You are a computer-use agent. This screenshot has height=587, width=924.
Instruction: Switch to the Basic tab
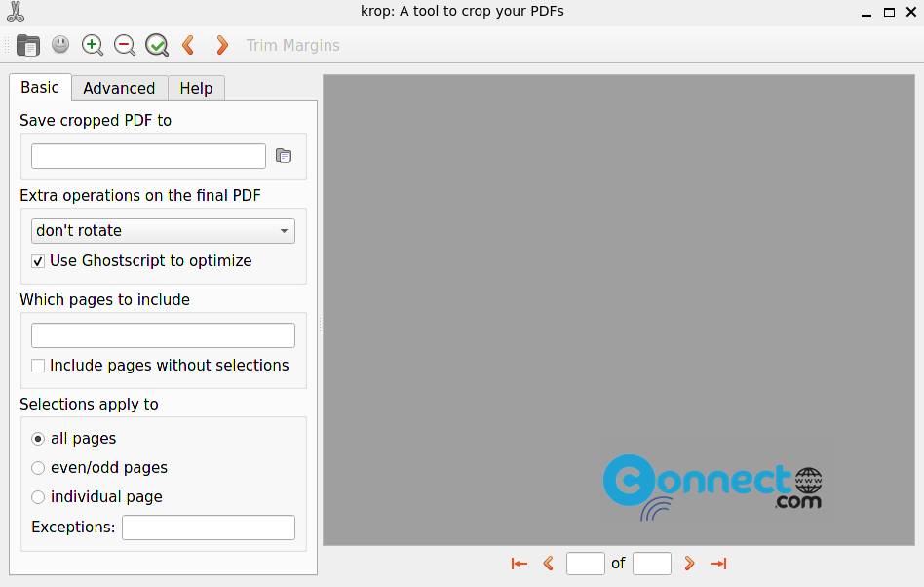click(40, 87)
